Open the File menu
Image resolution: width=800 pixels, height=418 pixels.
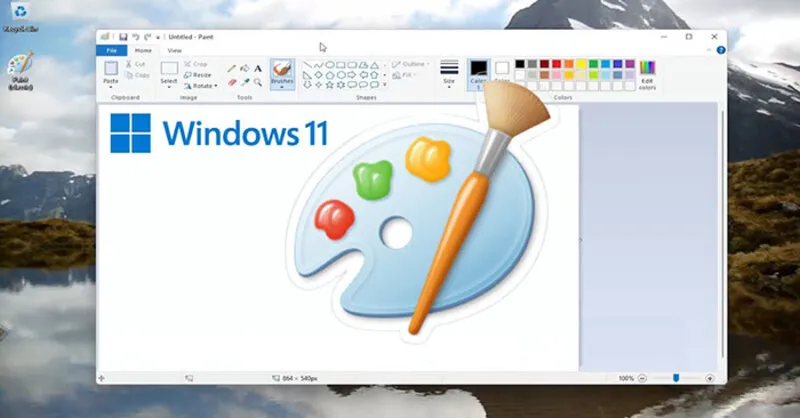coord(112,50)
